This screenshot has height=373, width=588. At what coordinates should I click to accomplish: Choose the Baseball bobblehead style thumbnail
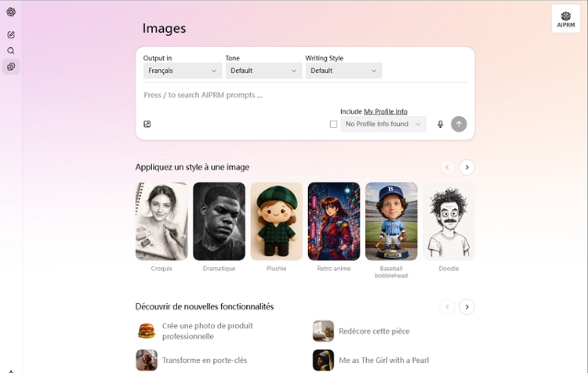[x=391, y=221]
